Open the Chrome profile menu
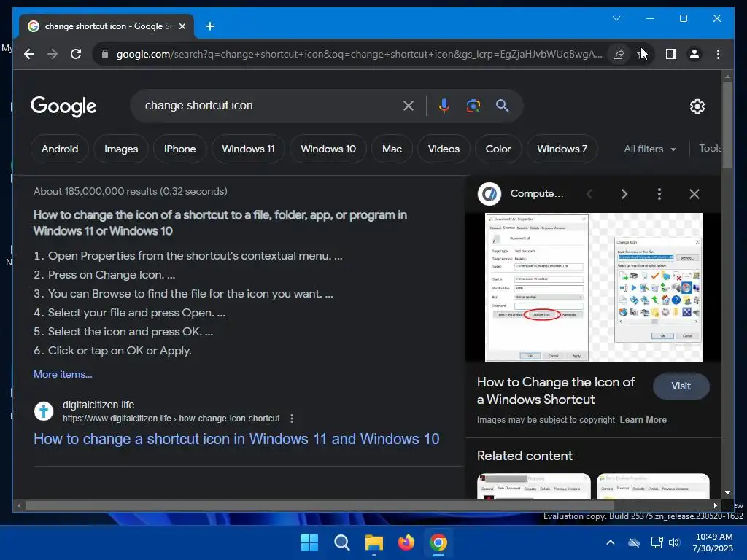Viewport: 747px width, 560px height. coord(694,54)
